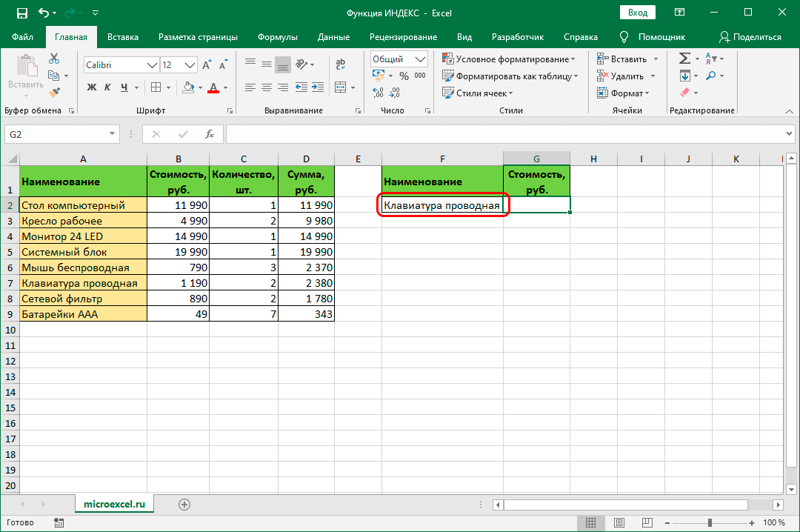Open the font size 12 dropdown
This screenshot has height=532, width=800.
[x=190, y=65]
